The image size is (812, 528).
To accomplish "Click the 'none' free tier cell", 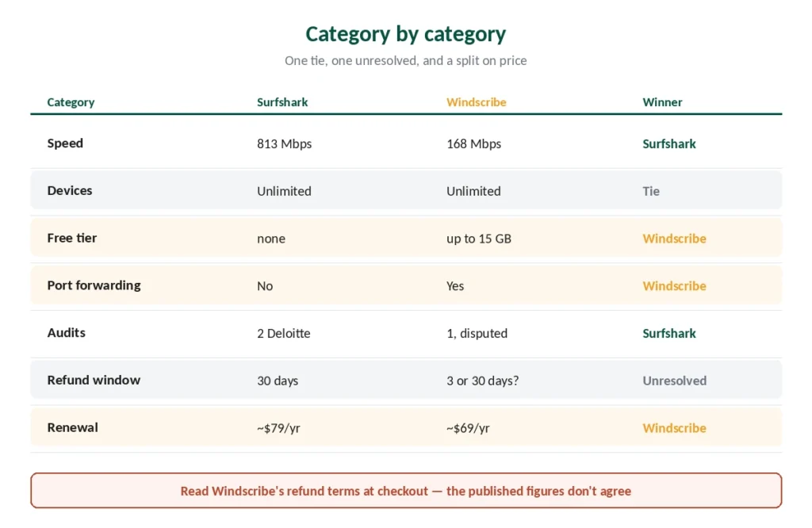I will click(271, 239).
